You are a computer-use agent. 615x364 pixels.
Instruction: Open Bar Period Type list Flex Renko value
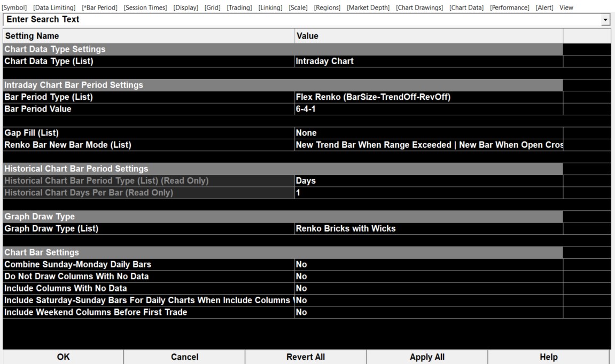pyautogui.click(x=429, y=97)
